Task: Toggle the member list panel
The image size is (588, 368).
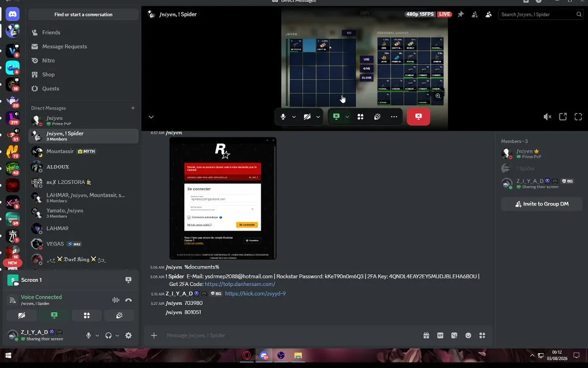Action: pyautogui.click(x=488, y=14)
